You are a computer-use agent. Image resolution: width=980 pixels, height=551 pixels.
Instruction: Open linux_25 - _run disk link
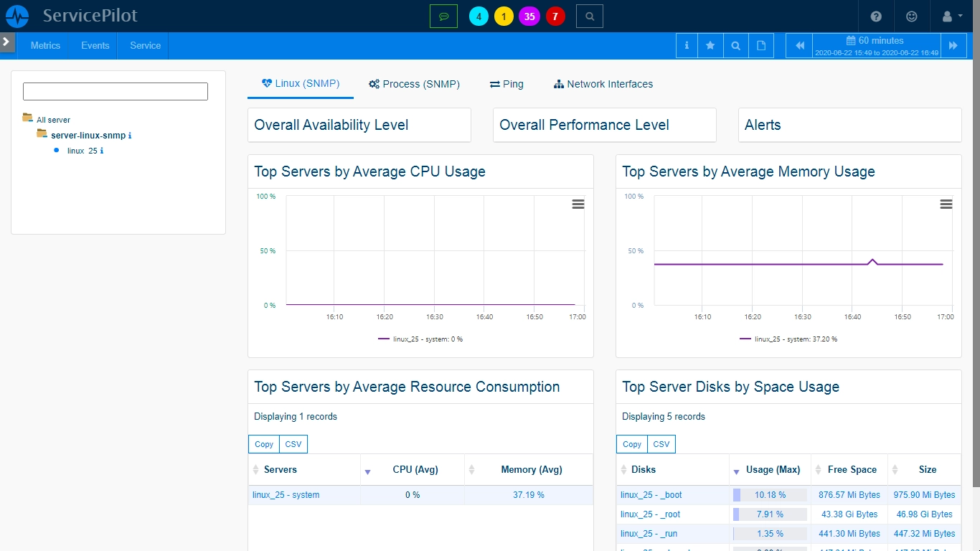point(649,534)
